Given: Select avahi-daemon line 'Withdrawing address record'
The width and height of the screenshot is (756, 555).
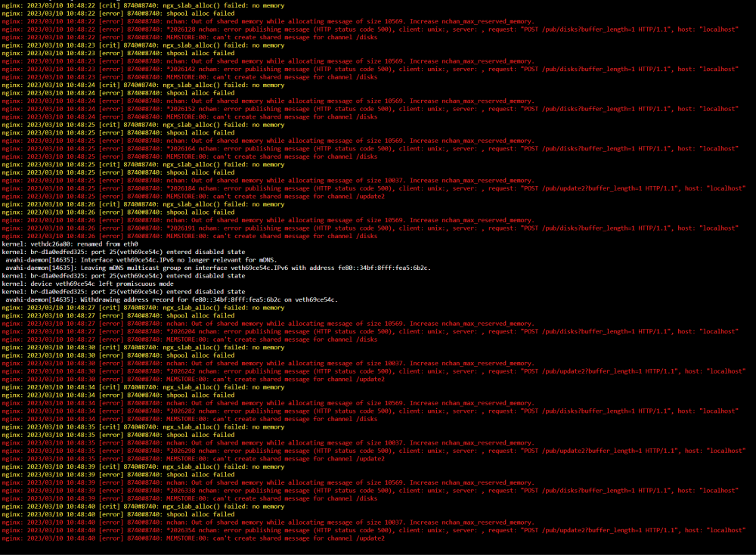Looking at the screenshot, I should click(171, 300).
